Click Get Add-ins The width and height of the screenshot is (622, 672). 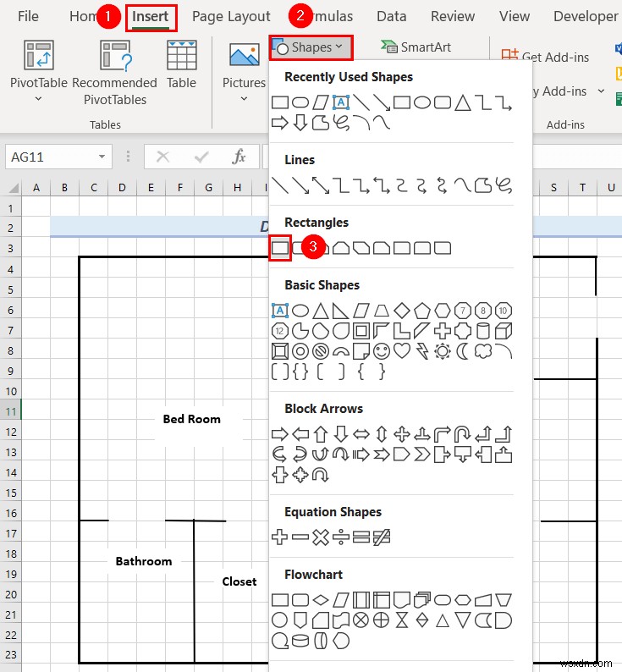545,57
